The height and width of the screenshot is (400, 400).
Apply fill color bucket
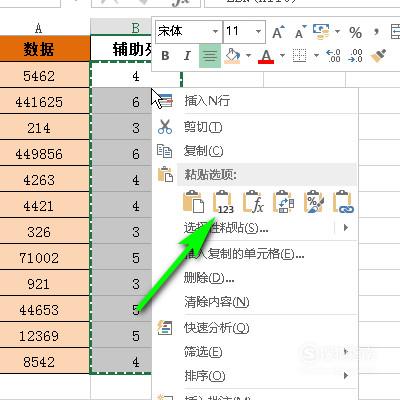233,56
